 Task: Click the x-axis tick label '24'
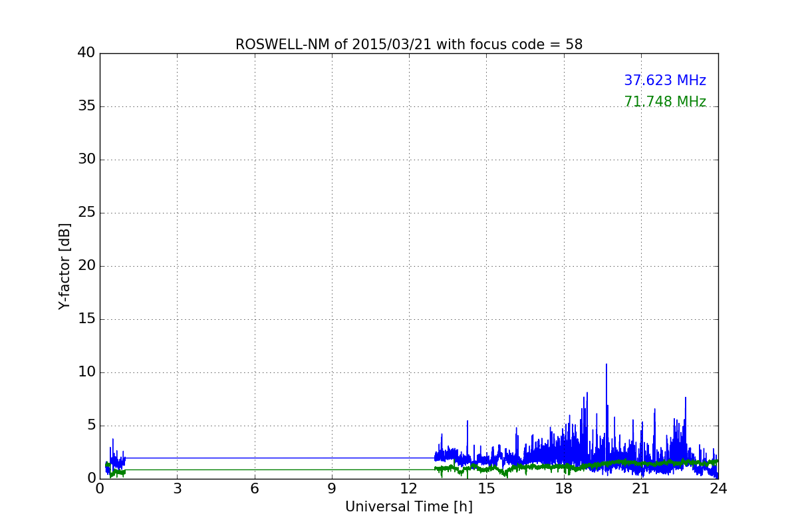[x=718, y=489]
